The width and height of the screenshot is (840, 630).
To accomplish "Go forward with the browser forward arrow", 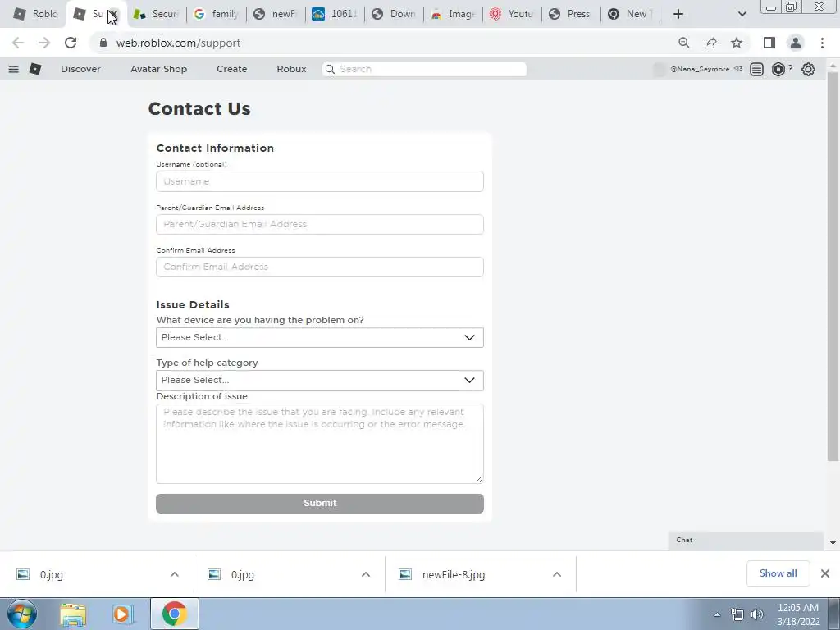I will click(x=44, y=43).
